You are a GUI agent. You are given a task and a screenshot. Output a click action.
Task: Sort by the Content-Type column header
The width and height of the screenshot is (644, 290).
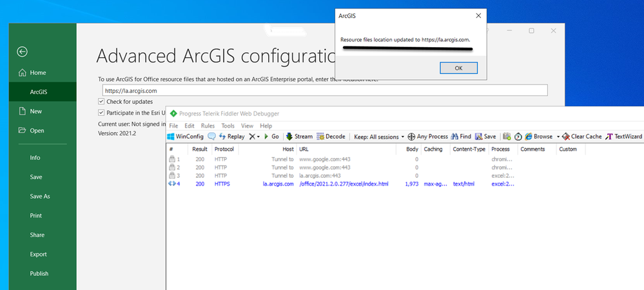[x=469, y=149]
